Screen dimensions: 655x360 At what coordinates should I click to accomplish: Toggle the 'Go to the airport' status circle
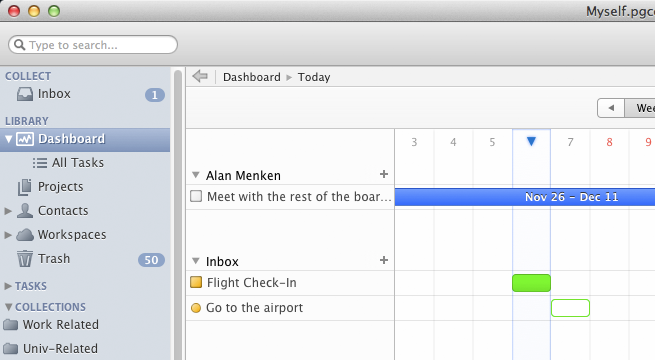click(x=195, y=308)
